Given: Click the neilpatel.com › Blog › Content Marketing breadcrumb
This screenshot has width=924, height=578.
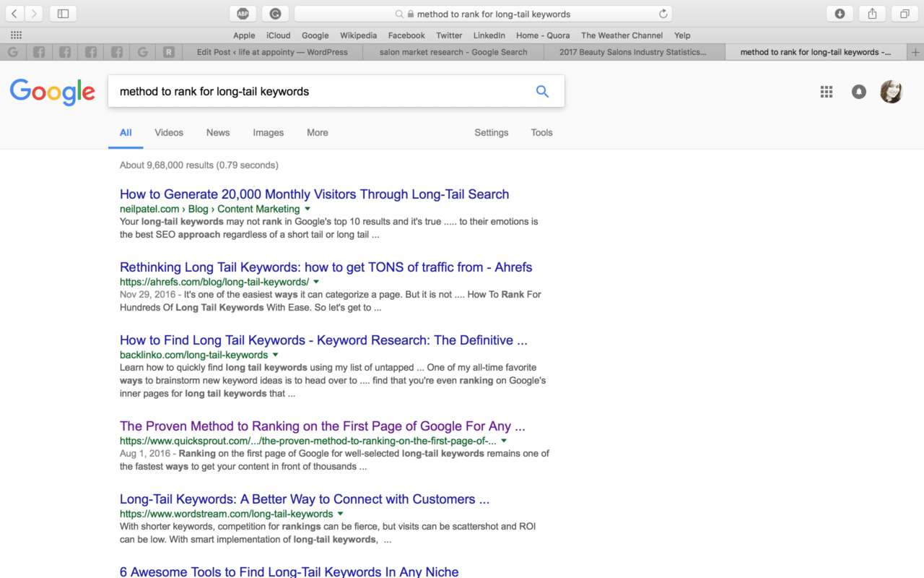Looking at the screenshot, I should 209,209.
